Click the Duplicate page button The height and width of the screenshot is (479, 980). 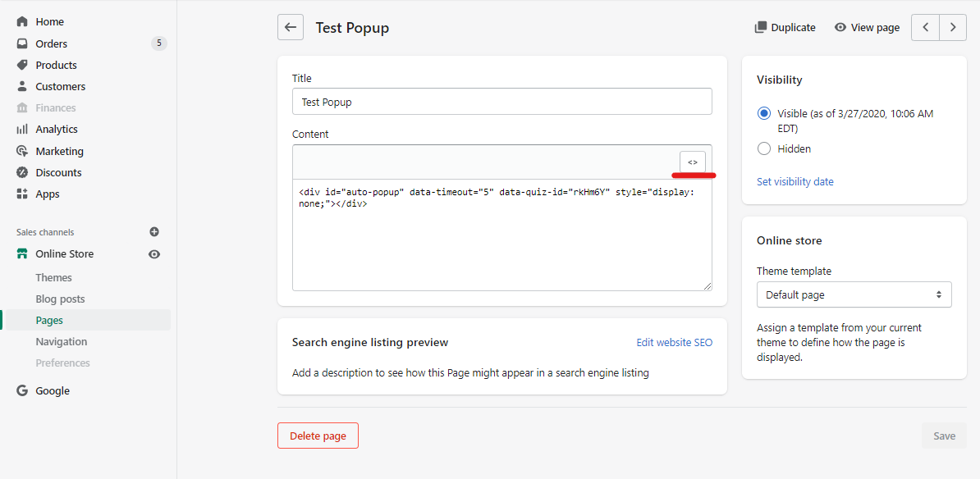(785, 28)
